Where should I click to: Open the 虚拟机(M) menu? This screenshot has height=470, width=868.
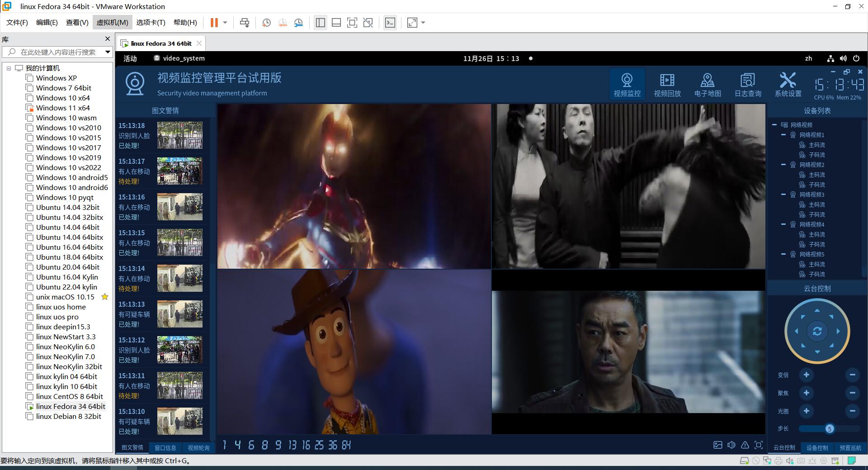(112, 23)
